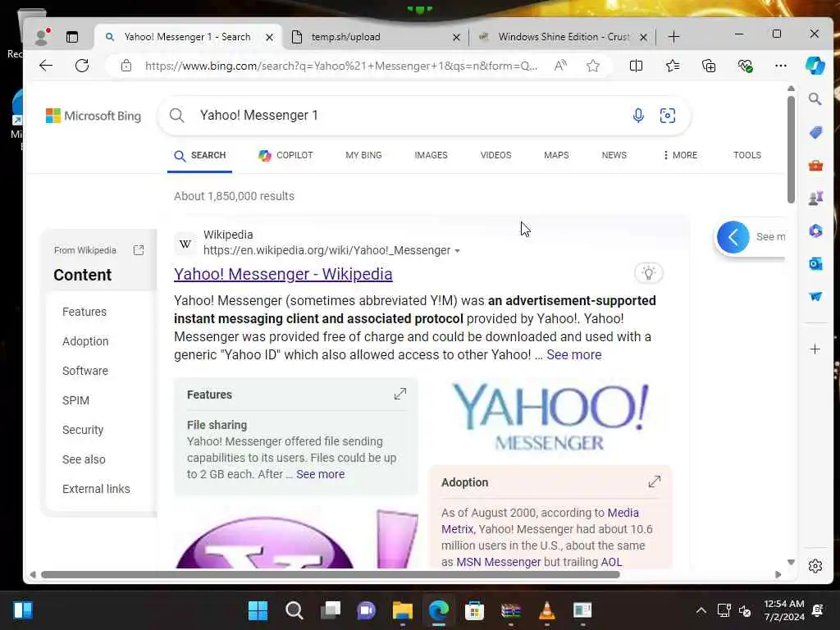
Task: Open sidebar Search icon
Action: (815, 98)
